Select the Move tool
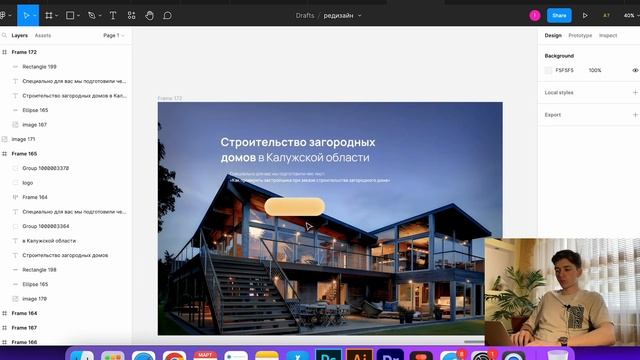The image size is (640, 360). click(x=26, y=16)
